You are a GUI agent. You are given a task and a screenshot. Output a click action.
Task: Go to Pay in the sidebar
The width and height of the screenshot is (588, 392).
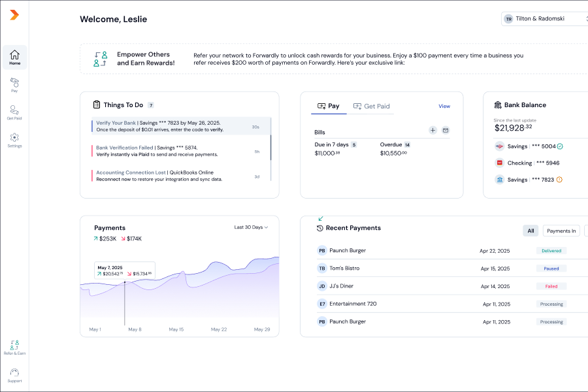point(14,85)
